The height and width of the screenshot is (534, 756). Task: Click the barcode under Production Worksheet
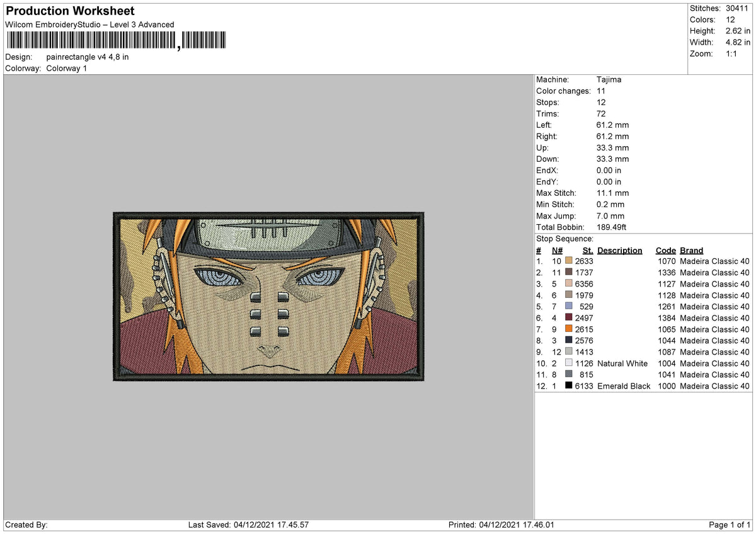(117, 39)
